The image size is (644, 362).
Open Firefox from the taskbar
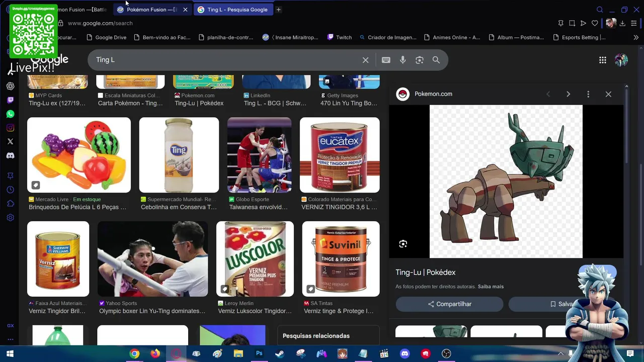(155, 354)
